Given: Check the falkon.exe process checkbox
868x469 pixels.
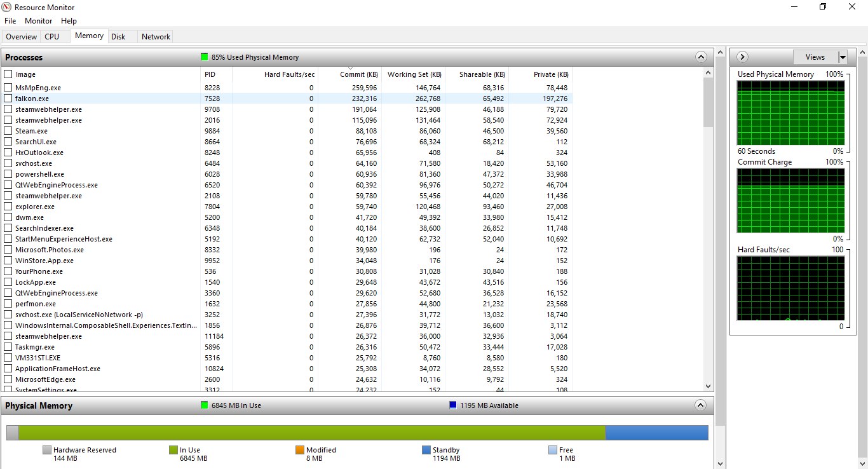Looking at the screenshot, I should point(8,99).
